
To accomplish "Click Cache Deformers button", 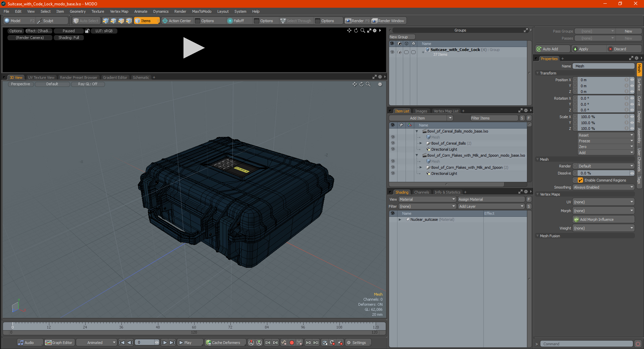I will [225, 343].
